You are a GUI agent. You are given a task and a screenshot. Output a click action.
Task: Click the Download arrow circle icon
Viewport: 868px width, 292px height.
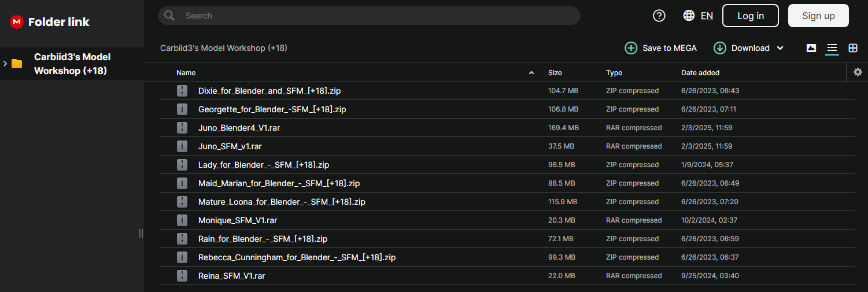point(720,48)
